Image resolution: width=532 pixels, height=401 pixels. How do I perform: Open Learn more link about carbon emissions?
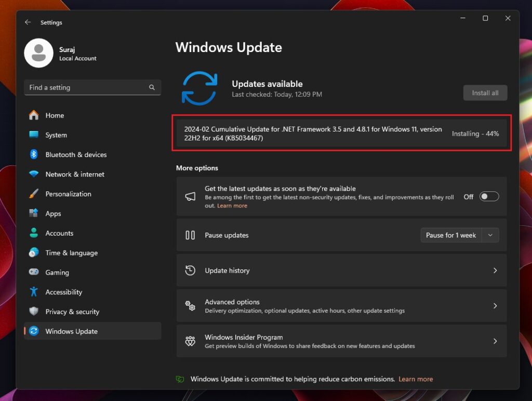coord(416,379)
